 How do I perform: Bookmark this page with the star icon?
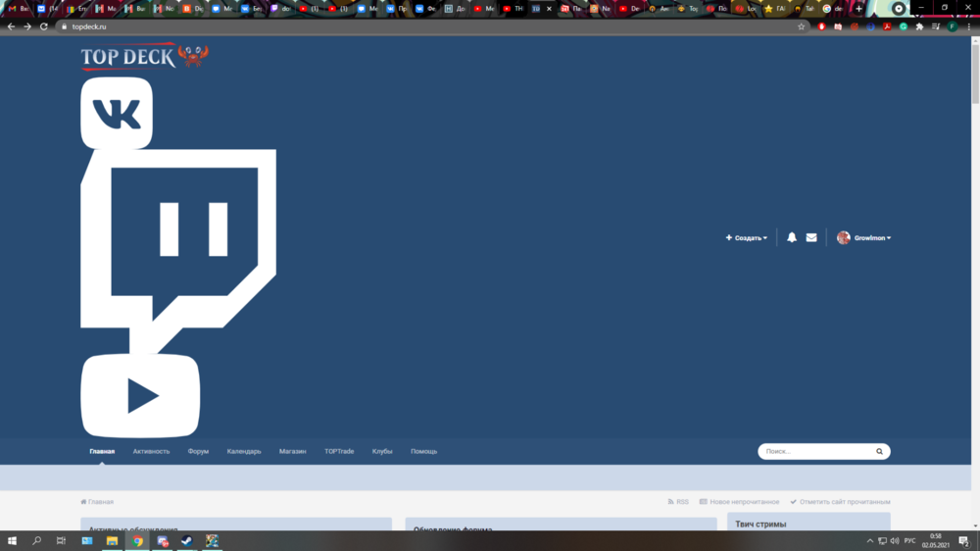tap(802, 26)
